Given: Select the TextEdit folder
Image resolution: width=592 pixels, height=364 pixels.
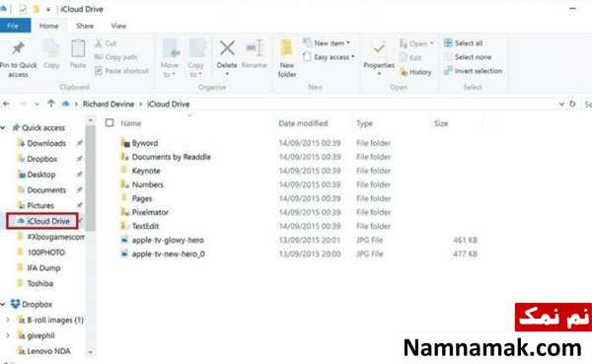Looking at the screenshot, I should point(145,226).
